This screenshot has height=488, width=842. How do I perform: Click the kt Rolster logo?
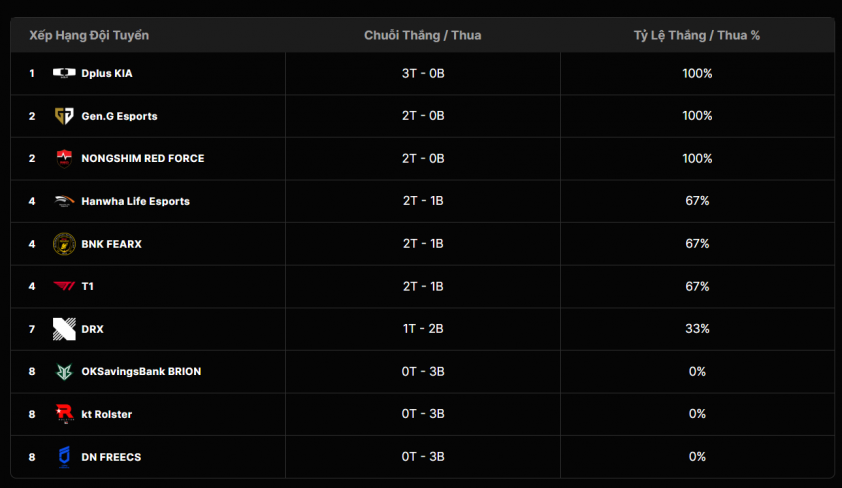coord(64,414)
